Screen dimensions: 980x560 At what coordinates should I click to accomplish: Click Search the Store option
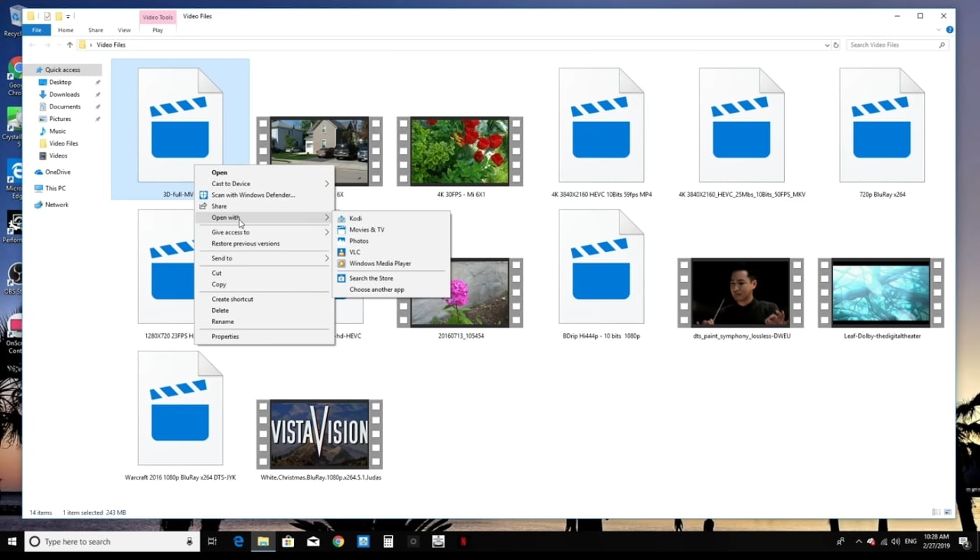tap(371, 278)
